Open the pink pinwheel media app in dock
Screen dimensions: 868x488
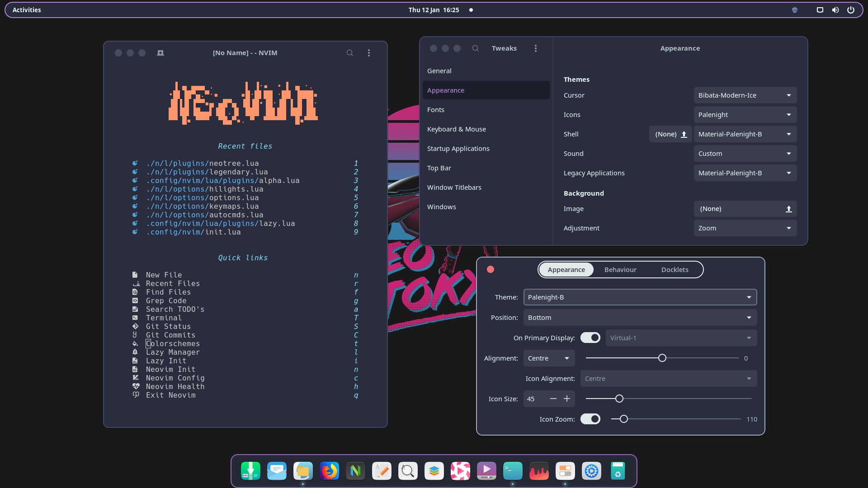460,471
